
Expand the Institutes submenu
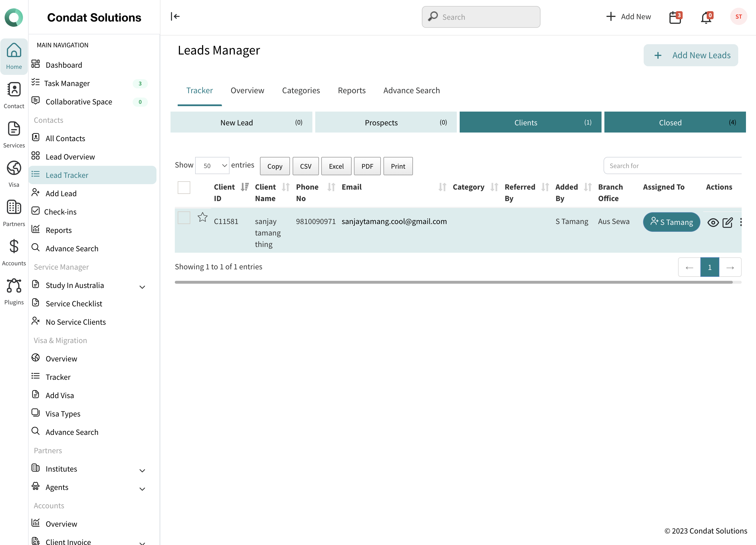(142, 470)
